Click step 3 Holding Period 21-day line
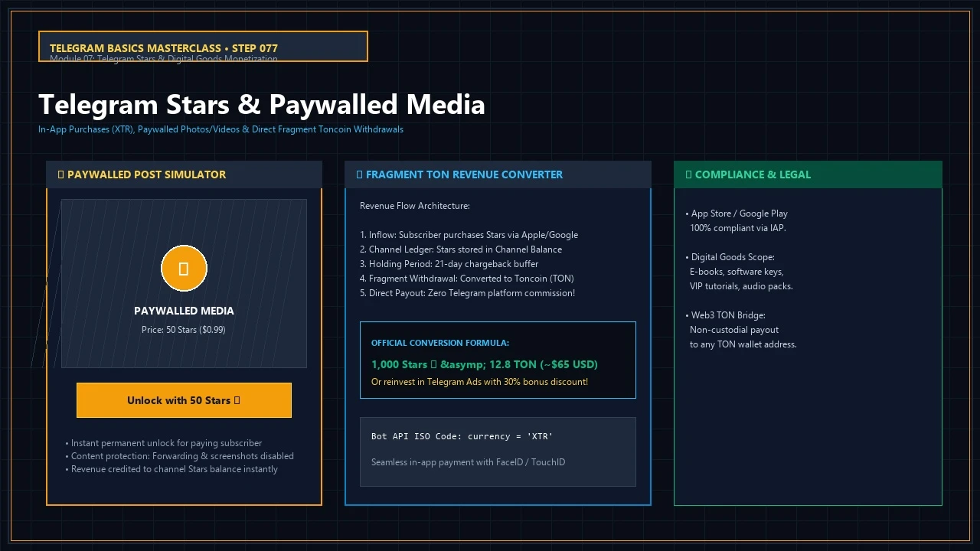 (x=449, y=264)
